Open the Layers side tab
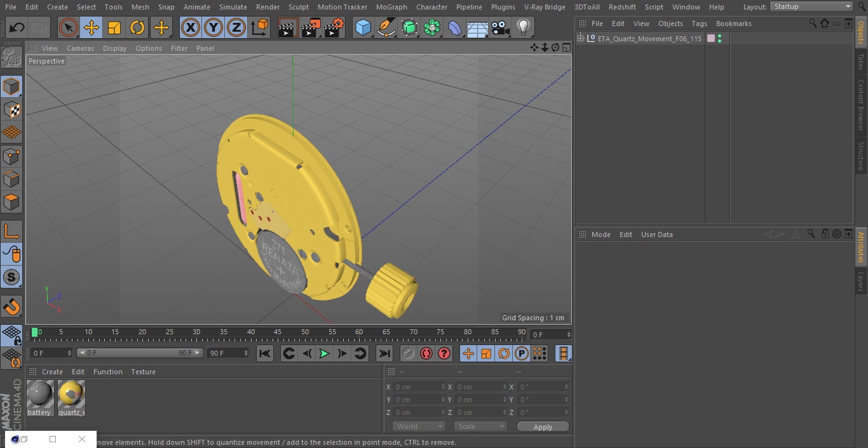 pyautogui.click(x=861, y=282)
